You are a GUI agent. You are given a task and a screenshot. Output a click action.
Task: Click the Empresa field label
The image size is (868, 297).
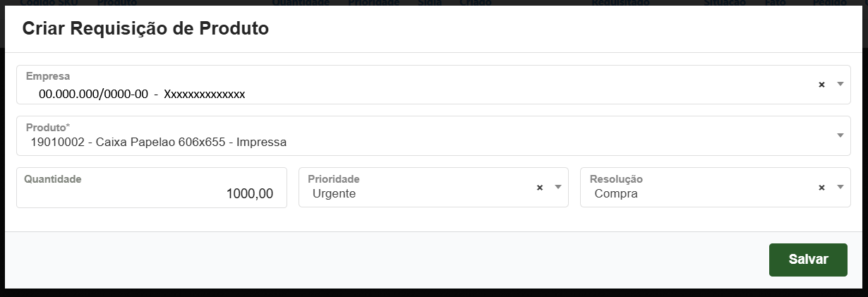point(48,76)
